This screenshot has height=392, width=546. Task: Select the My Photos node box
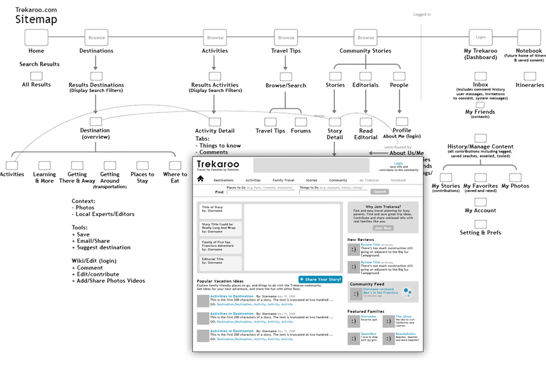tap(515, 177)
